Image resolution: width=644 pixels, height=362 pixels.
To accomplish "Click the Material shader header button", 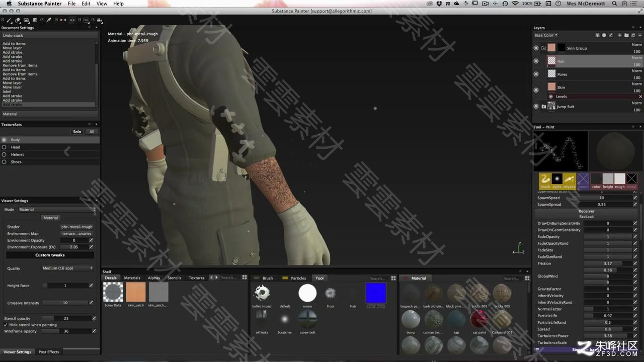I will [x=50, y=218].
